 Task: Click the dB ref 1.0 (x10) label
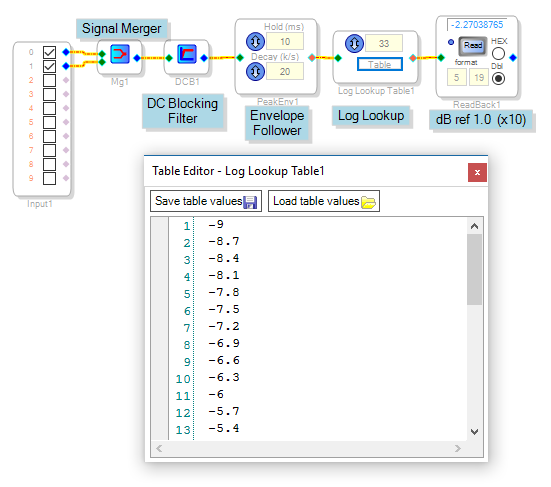point(480,119)
